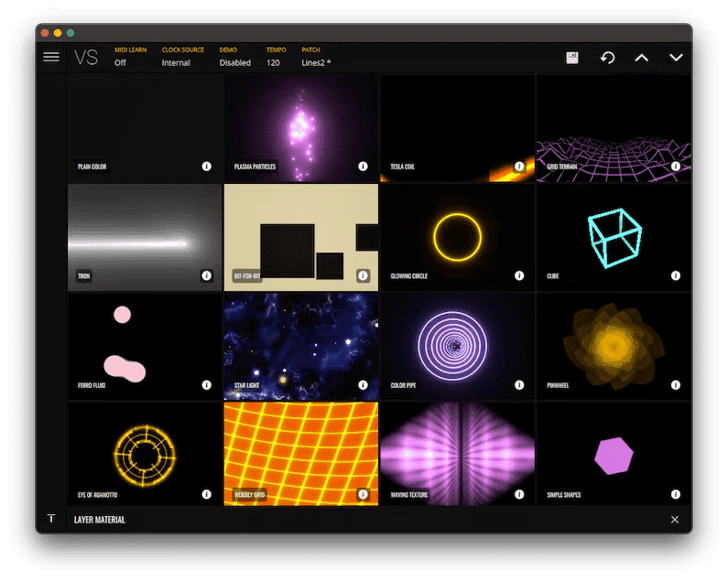Click the Tempo 120 value

point(273,63)
